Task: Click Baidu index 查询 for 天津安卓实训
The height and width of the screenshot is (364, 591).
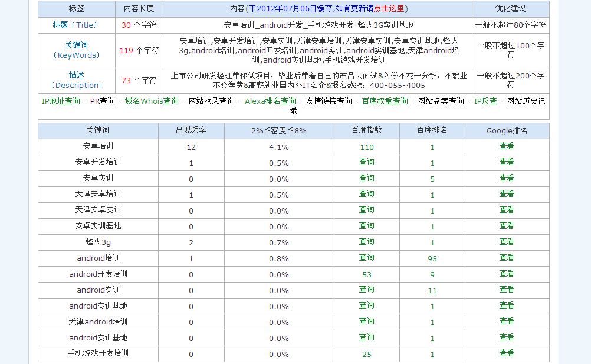Action: [367, 209]
